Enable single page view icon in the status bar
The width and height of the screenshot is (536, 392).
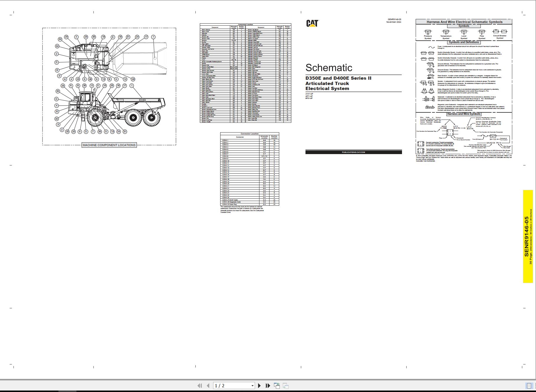pos(529,386)
